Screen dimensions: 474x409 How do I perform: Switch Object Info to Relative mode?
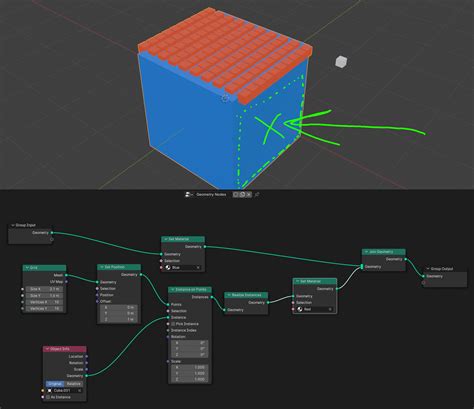pos(73,384)
